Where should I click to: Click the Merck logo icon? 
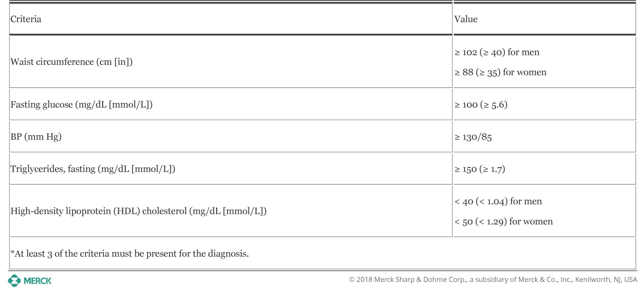(14, 280)
